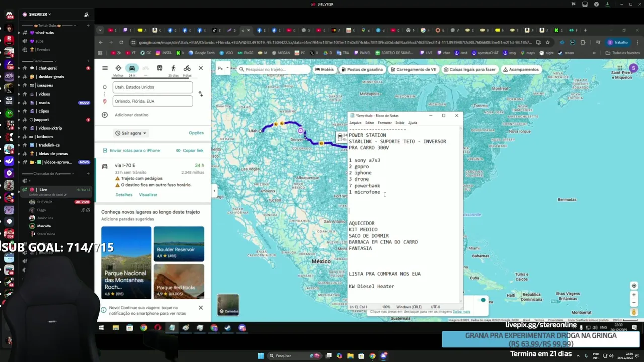The image size is (644, 362).
Task: Edit the destination field Orlando, Flórida, EUA
Action: coord(152,101)
